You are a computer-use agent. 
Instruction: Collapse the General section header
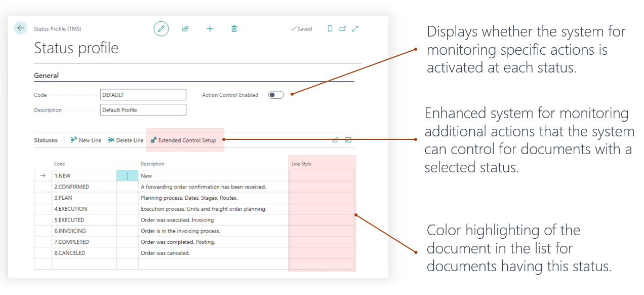click(47, 76)
